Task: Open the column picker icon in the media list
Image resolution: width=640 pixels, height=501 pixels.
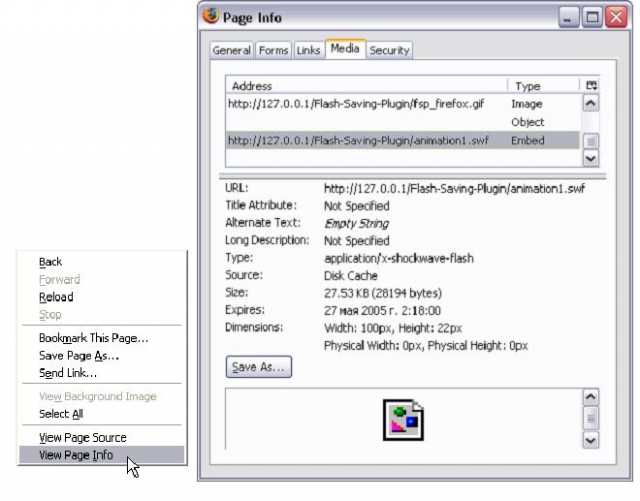Action: click(590, 86)
